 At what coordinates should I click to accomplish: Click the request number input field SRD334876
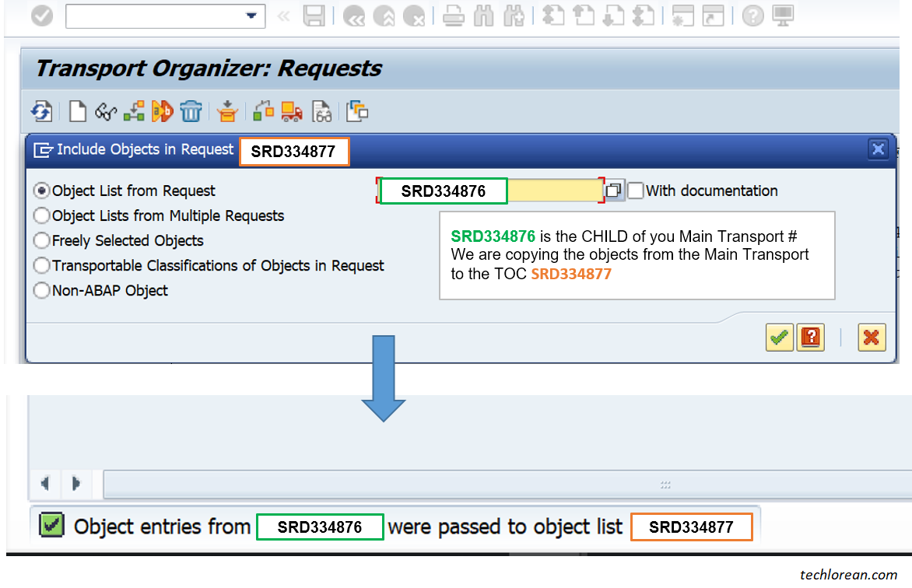pos(490,191)
